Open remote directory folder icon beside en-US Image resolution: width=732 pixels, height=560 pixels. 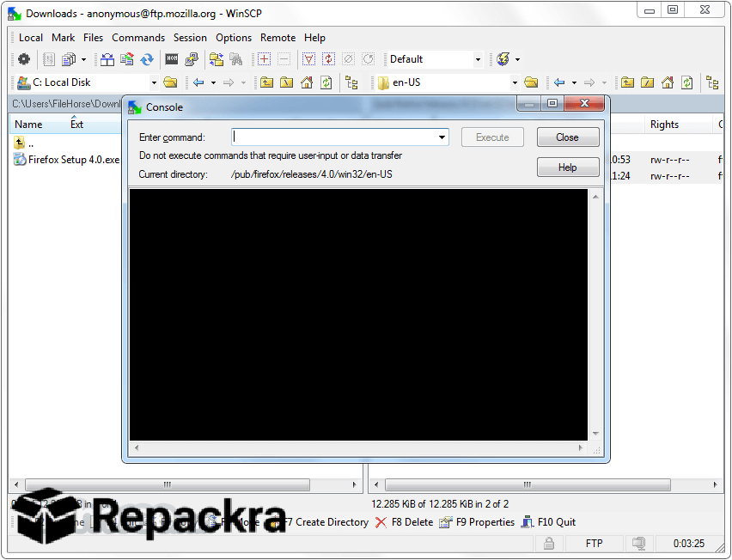click(531, 82)
